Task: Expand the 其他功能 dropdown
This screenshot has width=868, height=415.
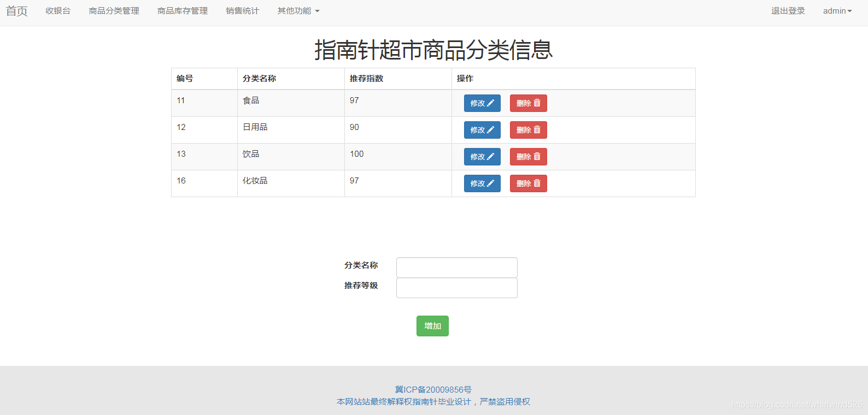Action: tap(298, 11)
